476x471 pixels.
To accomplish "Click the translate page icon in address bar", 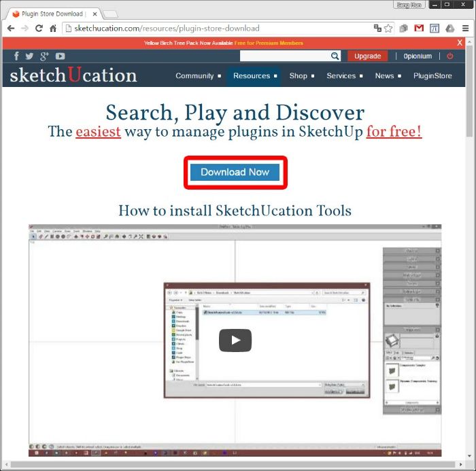I will [x=377, y=29].
